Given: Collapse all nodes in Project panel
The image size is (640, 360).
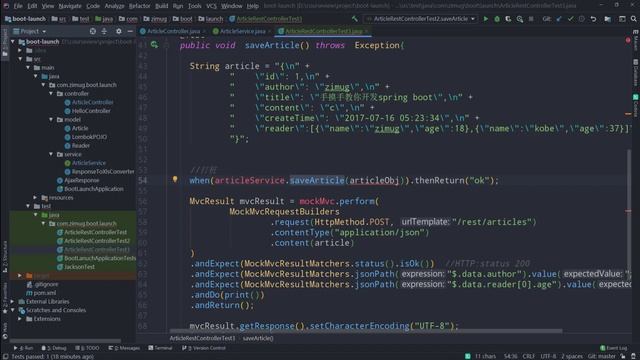Looking at the screenshot, I should 104,31.
